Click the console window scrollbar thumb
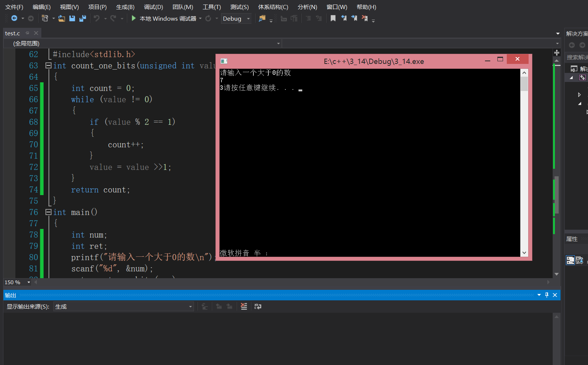Image resolution: width=588 pixels, height=365 pixels. 524,83
